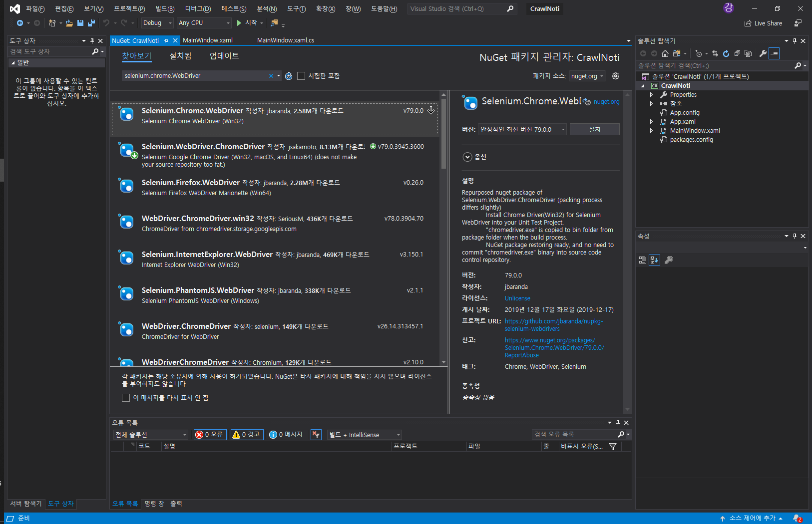Viewport: 812px width, 524px height.
Task: Click the account avatar in title bar
Action: (729, 8)
